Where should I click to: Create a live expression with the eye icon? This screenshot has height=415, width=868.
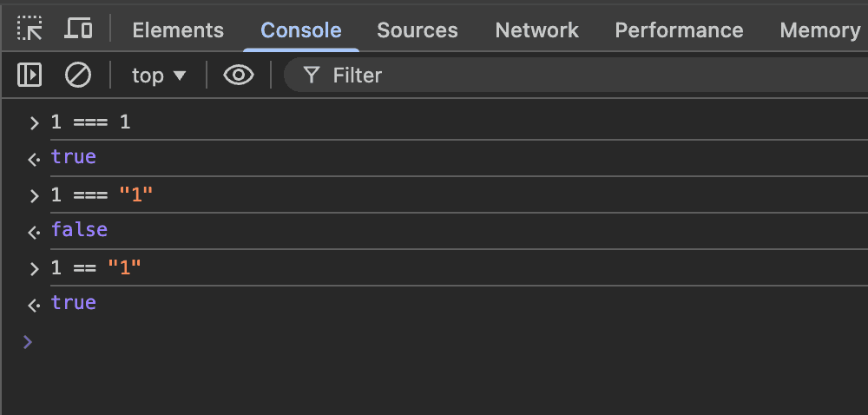click(239, 76)
